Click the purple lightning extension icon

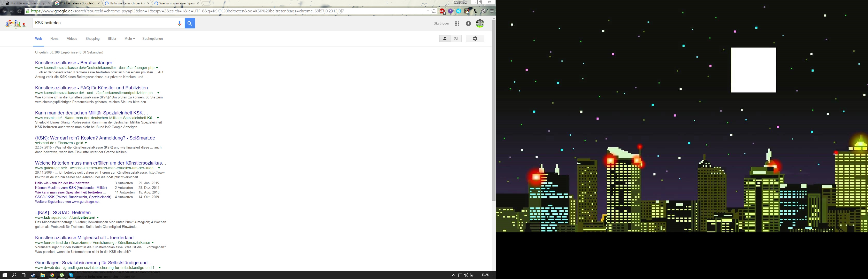pos(451,11)
